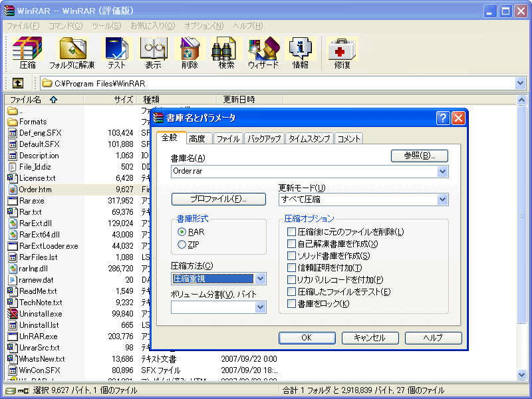Click the 修復 repair toolbar icon

(x=342, y=53)
